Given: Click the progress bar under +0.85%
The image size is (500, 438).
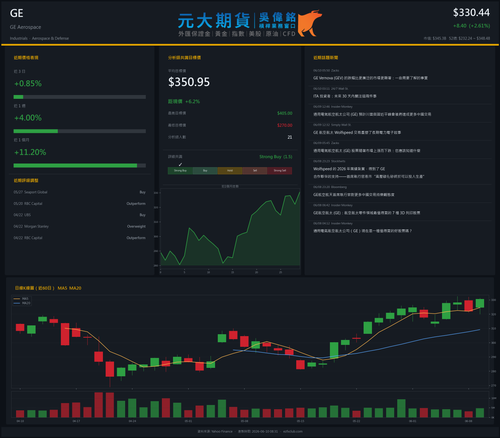Looking at the screenshot, I should point(80,97).
